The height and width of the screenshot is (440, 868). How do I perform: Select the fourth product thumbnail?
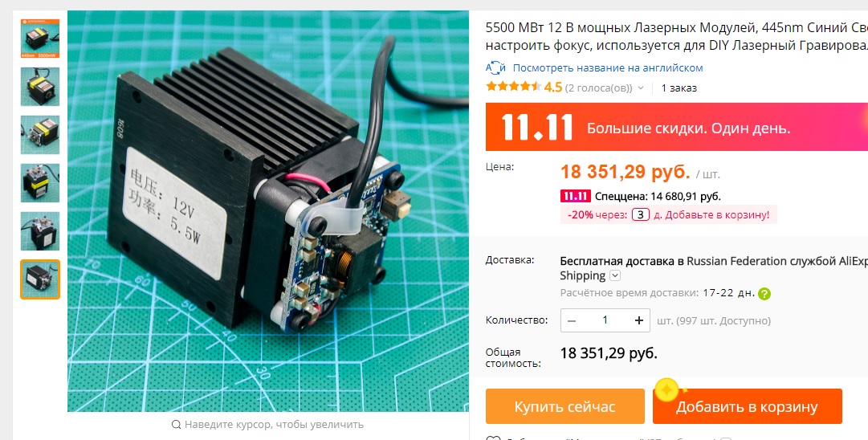click(x=40, y=182)
